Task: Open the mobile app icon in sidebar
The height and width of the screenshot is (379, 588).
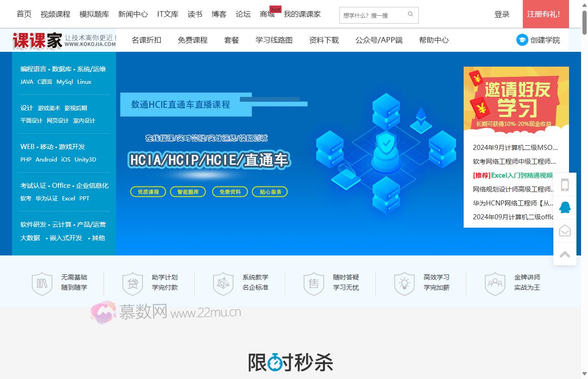Action: click(x=564, y=184)
